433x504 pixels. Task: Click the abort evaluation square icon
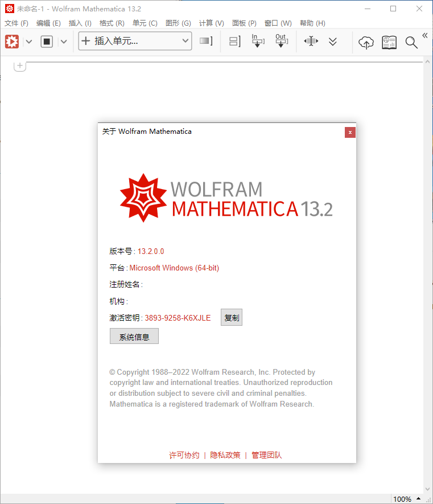(x=47, y=42)
